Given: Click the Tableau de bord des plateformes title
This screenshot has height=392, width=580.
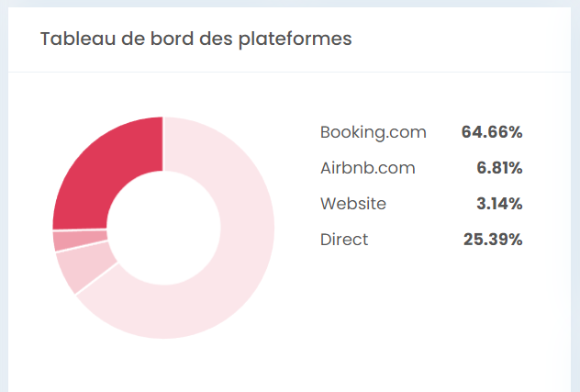Looking at the screenshot, I should [196, 39].
